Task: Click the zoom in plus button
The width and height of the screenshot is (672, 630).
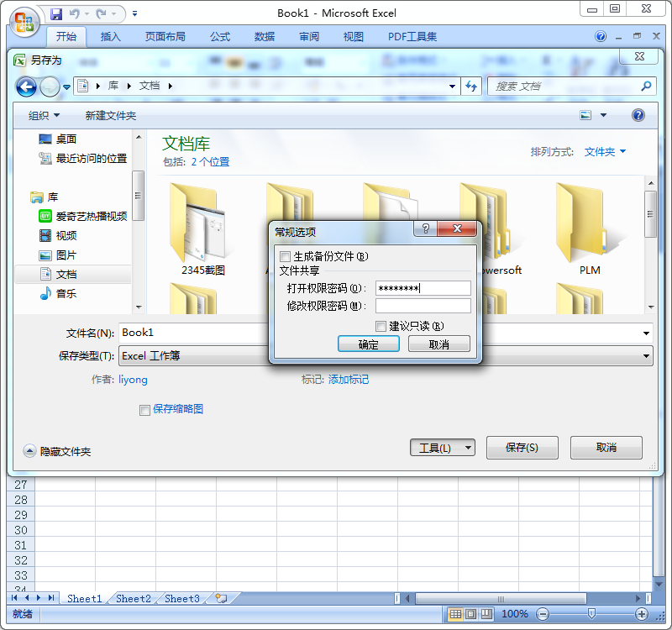Action: (x=642, y=614)
